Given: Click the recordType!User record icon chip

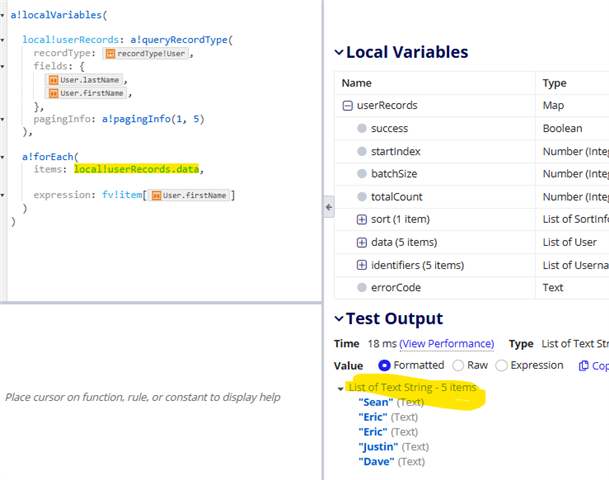Looking at the screenshot, I should [110, 54].
